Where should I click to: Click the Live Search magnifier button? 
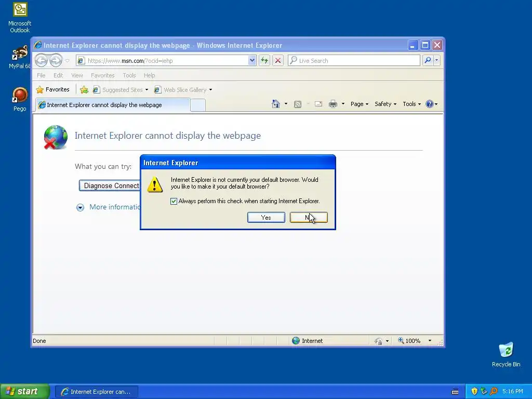tap(428, 60)
